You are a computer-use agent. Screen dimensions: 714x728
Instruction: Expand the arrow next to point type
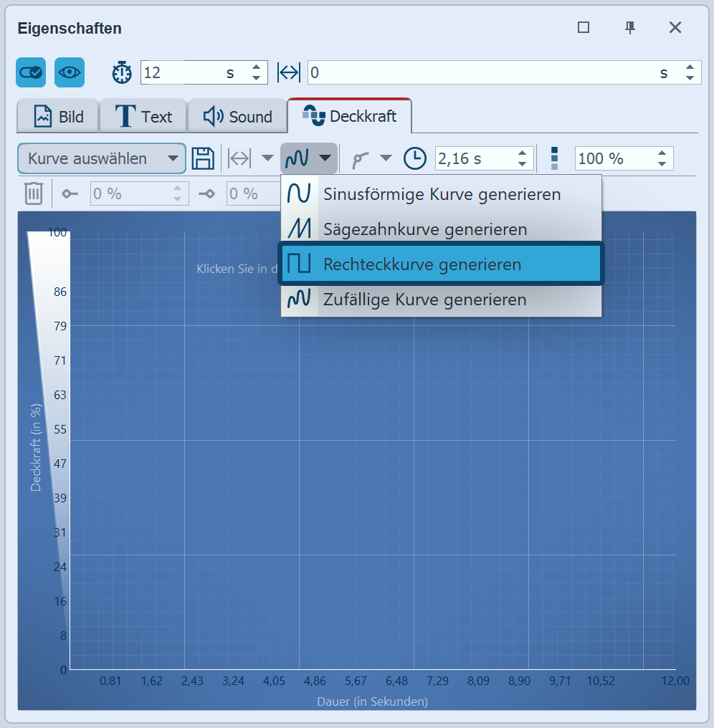[386, 159]
